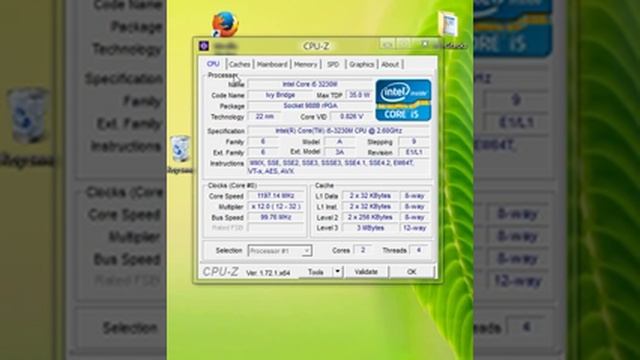The image size is (640, 360).
Task: Click the CPU-Z version text
Action: pos(268,273)
